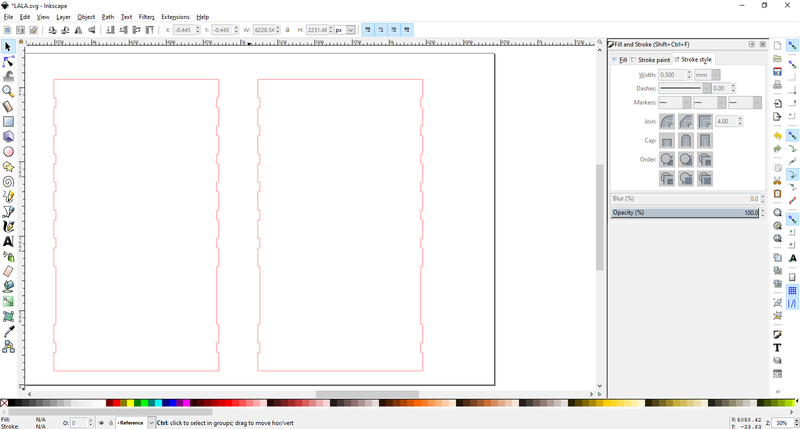Viewport: 800px width, 429px height.
Task: Open the stroke width unit dropdown (mm)
Action: (707, 75)
